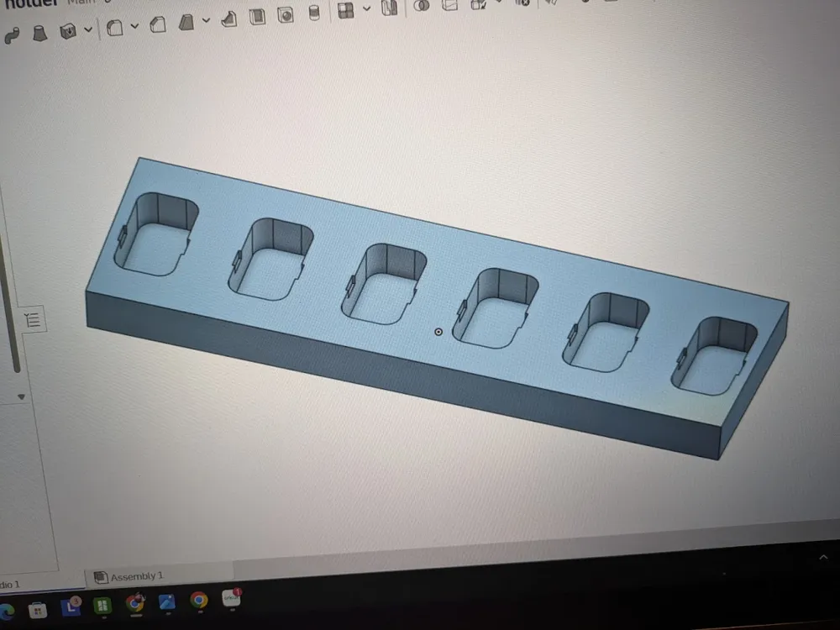Open the green taskbar app
This screenshot has width=840, height=630.
coord(102,606)
